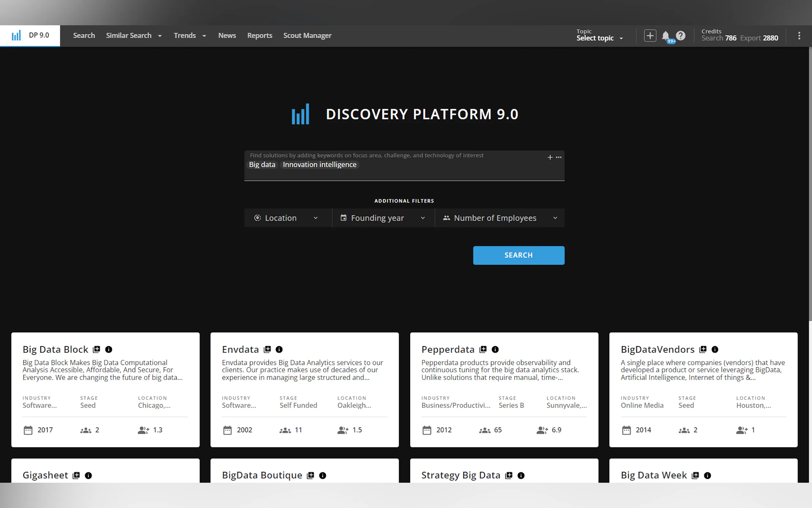Add keyword with plus icon in search box
The width and height of the screenshot is (812, 508).
(x=550, y=157)
